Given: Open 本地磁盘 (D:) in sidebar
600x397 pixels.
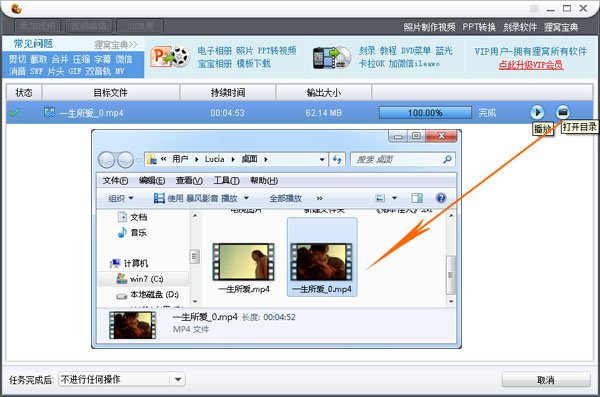Looking at the screenshot, I should pyautogui.click(x=147, y=294).
